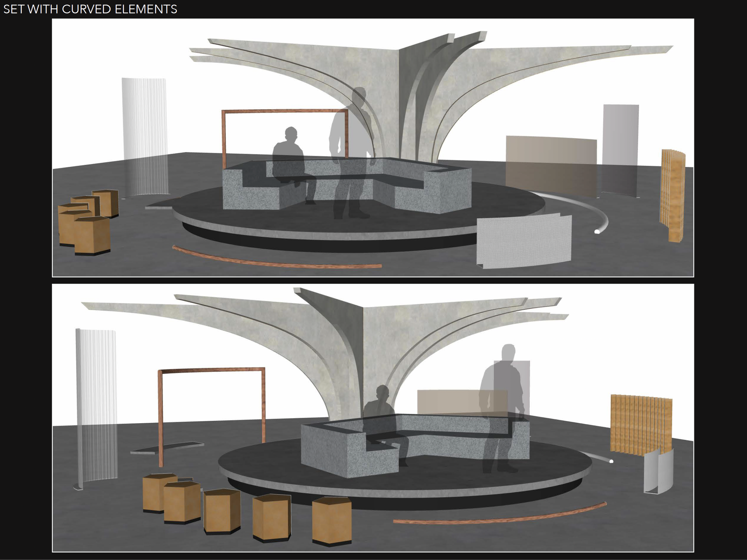
Task: Click the tall grey panel in top rendering
Action: (620, 142)
